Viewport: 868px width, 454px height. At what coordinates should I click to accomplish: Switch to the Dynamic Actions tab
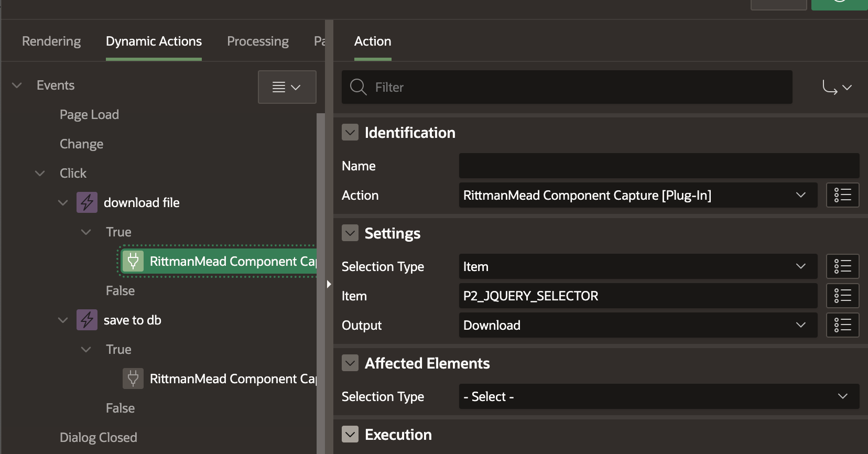point(154,41)
